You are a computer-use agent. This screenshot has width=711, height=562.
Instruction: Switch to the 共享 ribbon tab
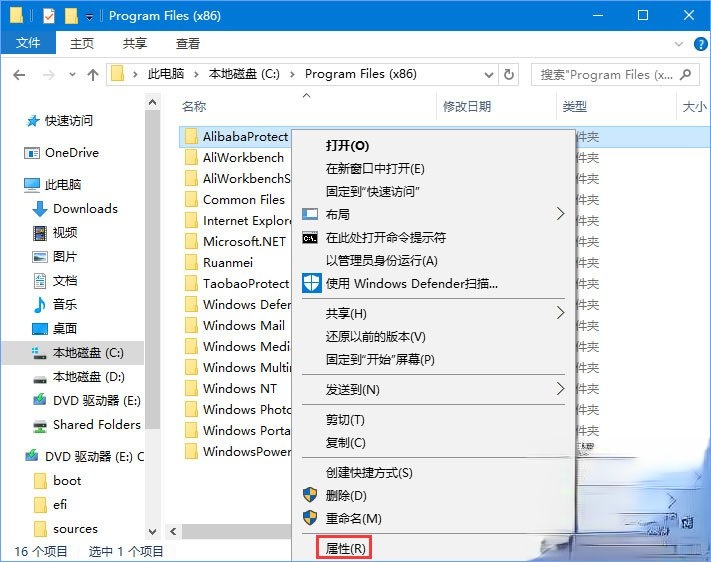click(135, 44)
